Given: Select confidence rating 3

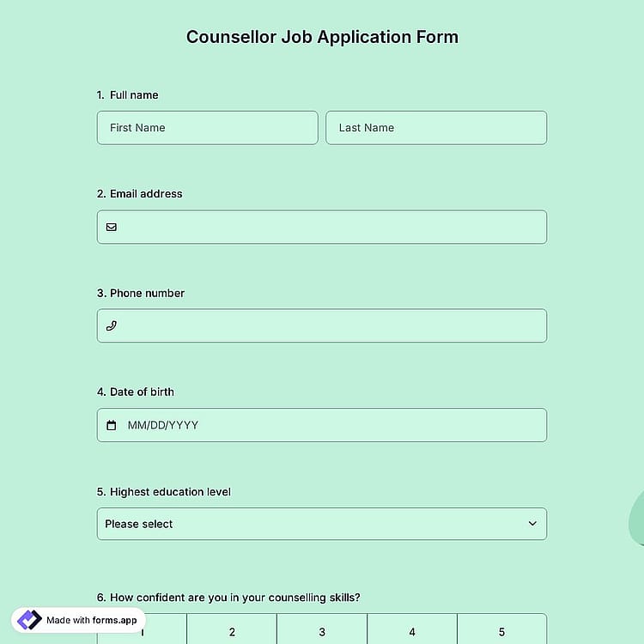Looking at the screenshot, I should tap(322, 631).
